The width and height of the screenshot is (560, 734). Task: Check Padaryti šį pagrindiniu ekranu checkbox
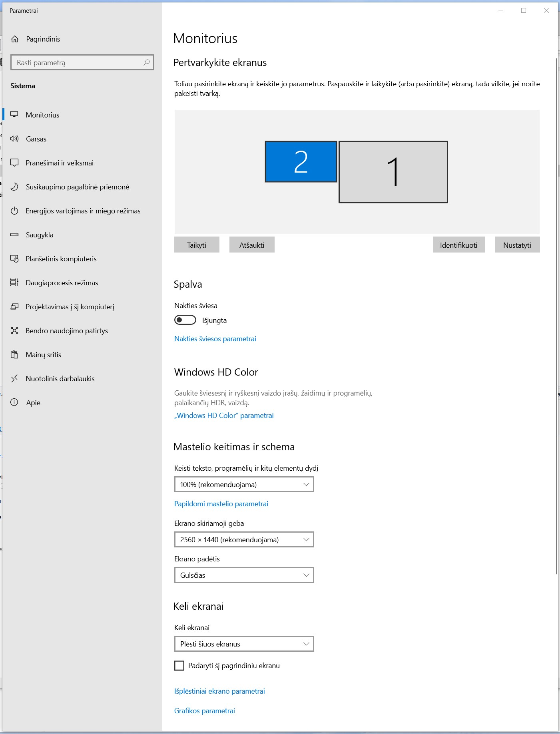[x=179, y=666]
